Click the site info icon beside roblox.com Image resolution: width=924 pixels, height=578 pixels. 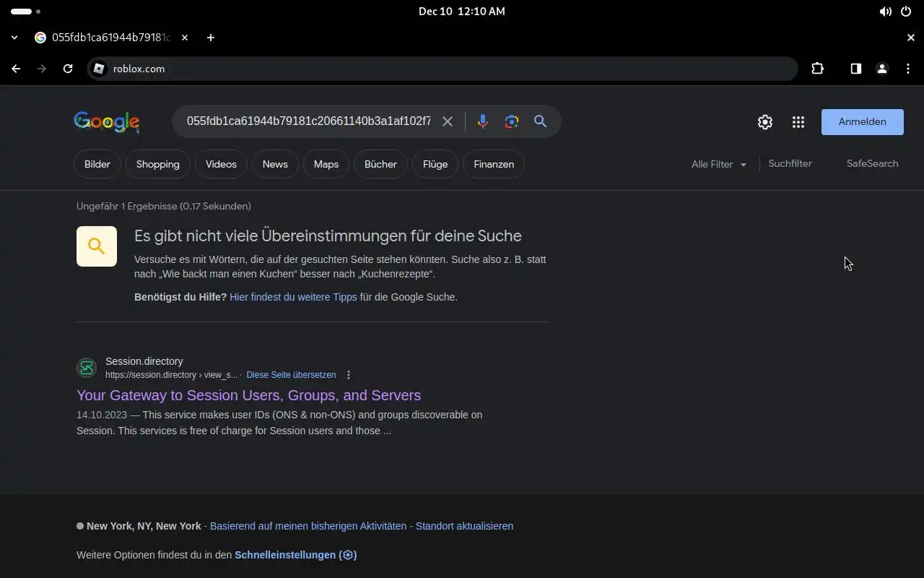click(x=100, y=69)
